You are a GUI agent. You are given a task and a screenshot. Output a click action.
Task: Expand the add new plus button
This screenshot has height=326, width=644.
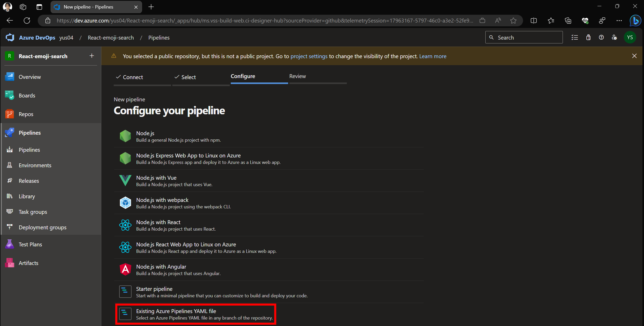[x=92, y=56]
